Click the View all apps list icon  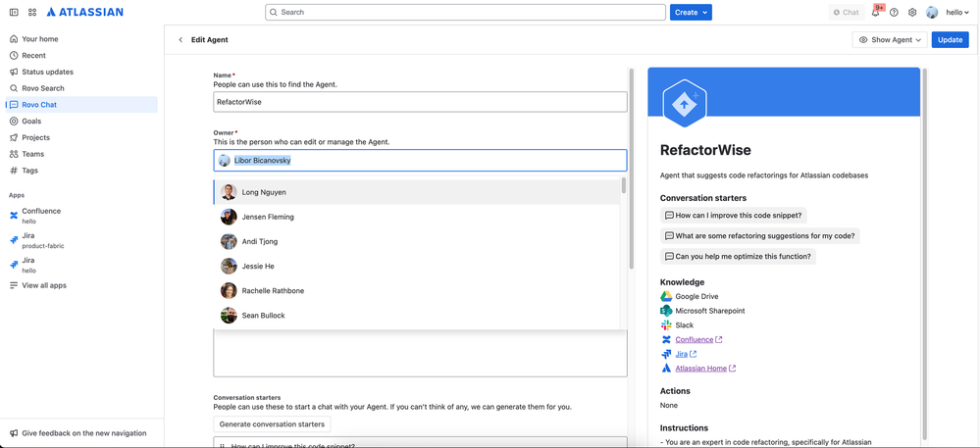coord(14,285)
